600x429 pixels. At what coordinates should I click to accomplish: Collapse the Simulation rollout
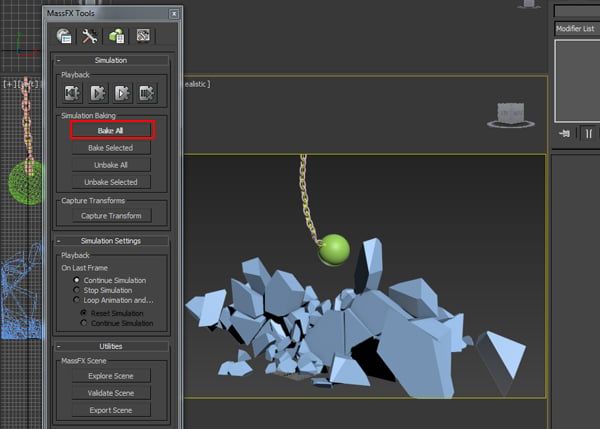[111, 60]
